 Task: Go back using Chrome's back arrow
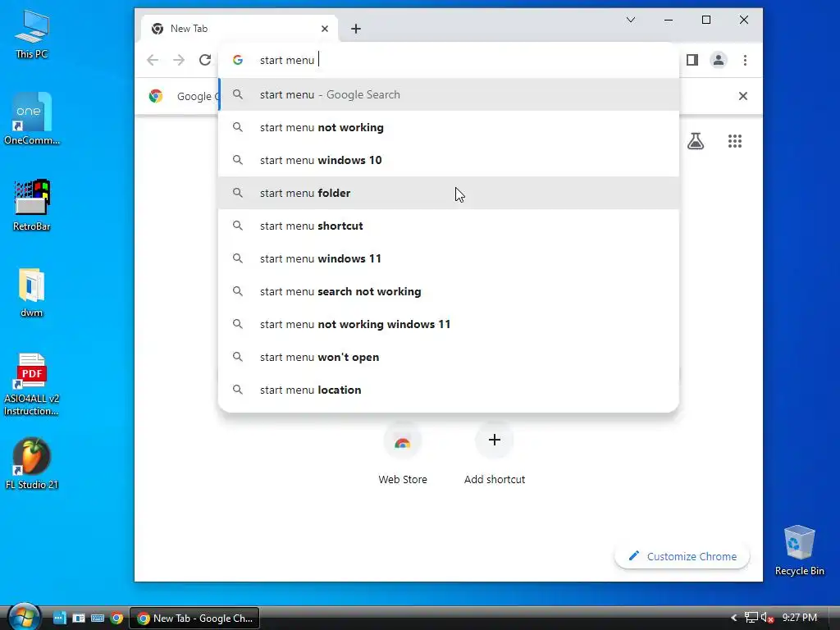click(153, 60)
